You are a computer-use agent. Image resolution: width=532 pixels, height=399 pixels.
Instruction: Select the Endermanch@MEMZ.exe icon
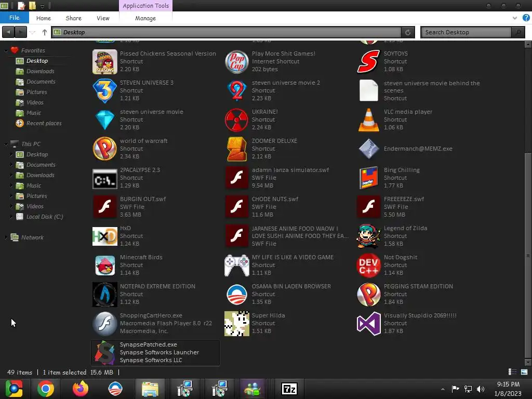click(368, 149)
